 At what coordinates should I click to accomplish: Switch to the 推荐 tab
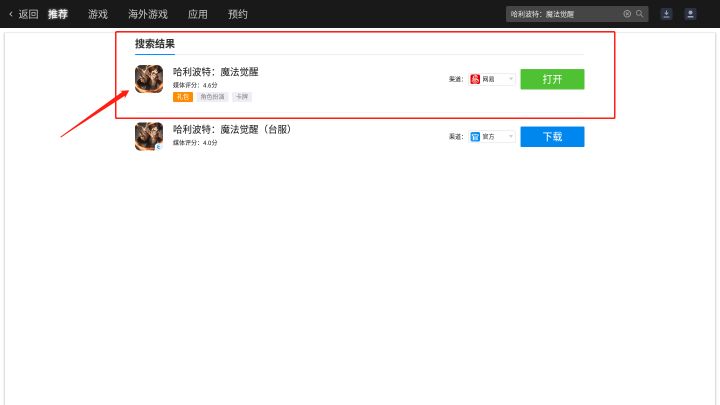click(x=58, y=14)
